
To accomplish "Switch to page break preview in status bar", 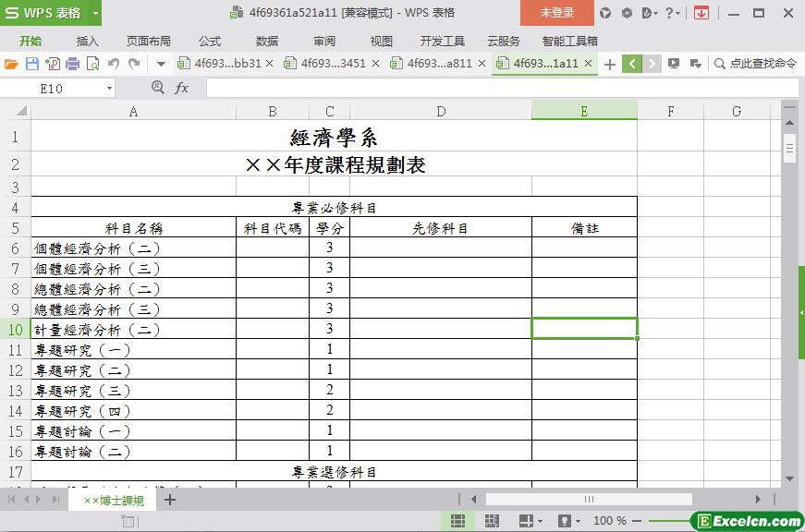I will coord(492,521).
